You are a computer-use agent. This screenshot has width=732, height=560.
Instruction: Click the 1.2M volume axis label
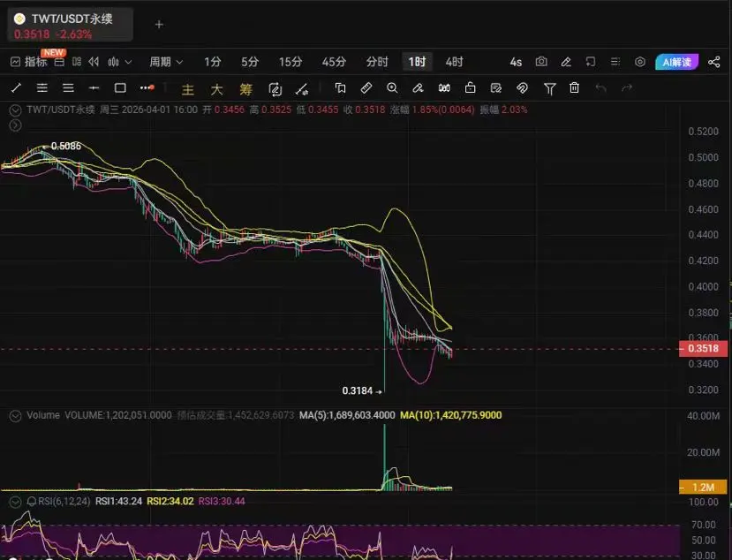pyautogui.click(x=703, y=488)
